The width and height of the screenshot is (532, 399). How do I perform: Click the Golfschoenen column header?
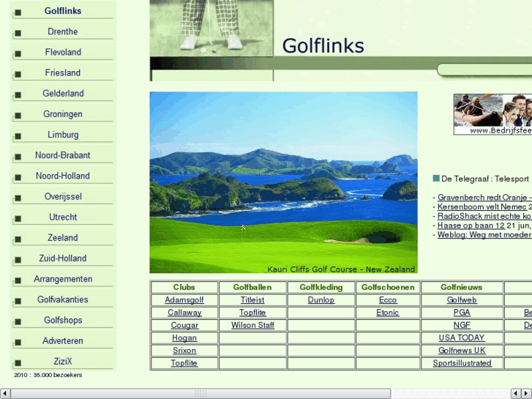click(x=388, y=287)
